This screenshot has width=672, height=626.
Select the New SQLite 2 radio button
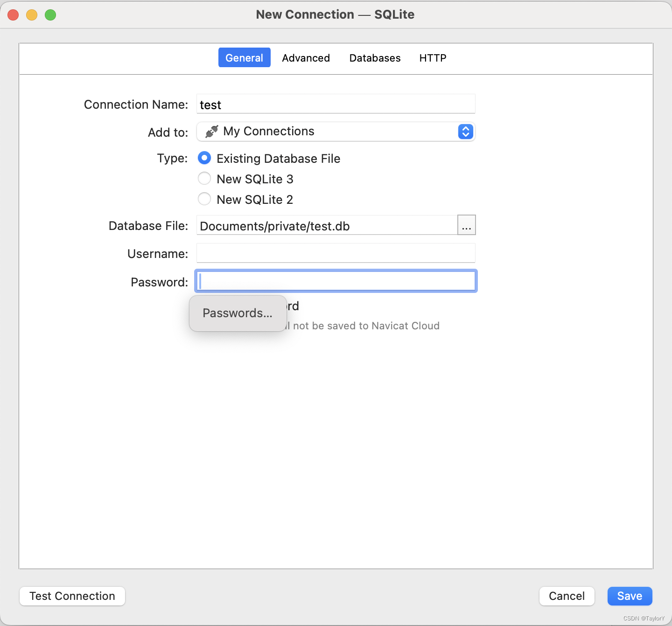(204, 199)
